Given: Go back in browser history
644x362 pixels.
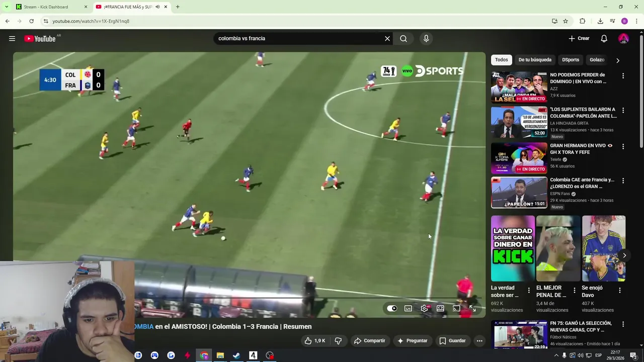Looking at the screenshot, I should click(8, 21).
